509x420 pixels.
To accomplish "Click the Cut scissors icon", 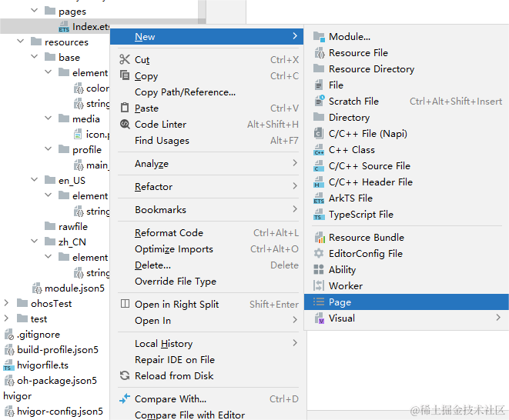I will pyautogui.click(x=125, y=59).
